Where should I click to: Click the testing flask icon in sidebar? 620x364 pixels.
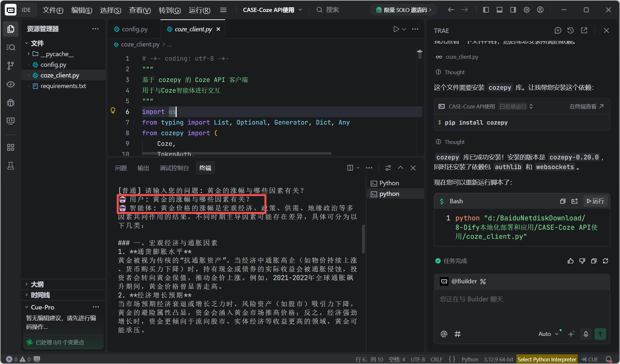(11, 166)
